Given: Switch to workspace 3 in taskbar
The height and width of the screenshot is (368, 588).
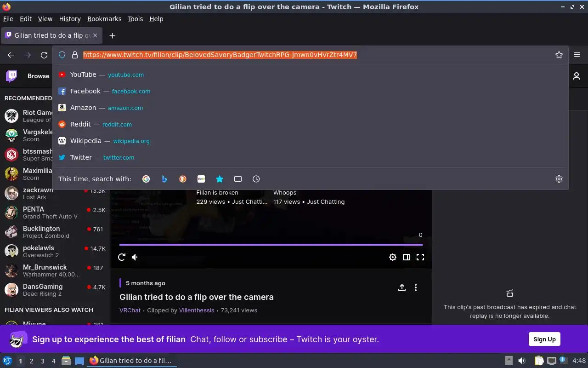Looking at the screenshot, I should (x=42, y=361).
